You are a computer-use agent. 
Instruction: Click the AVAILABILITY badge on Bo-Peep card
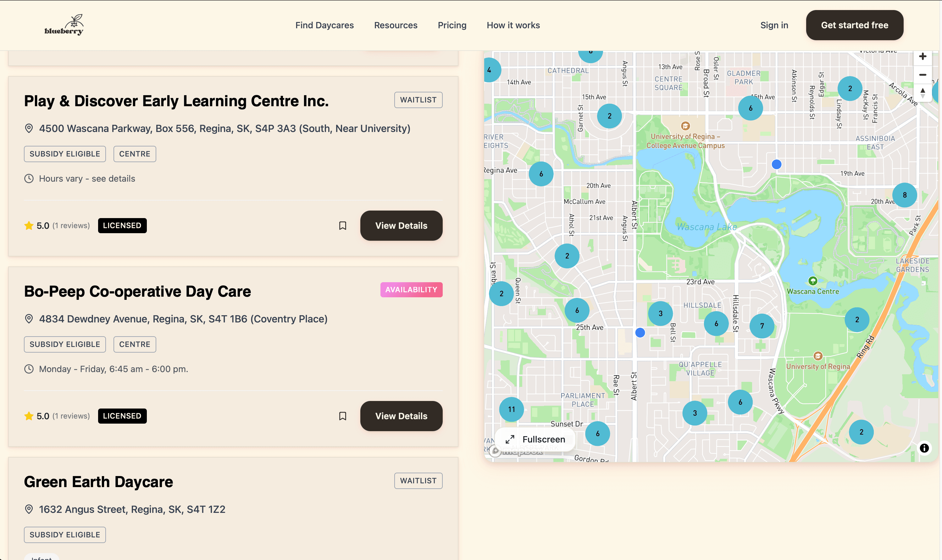[x=411, y=290]
